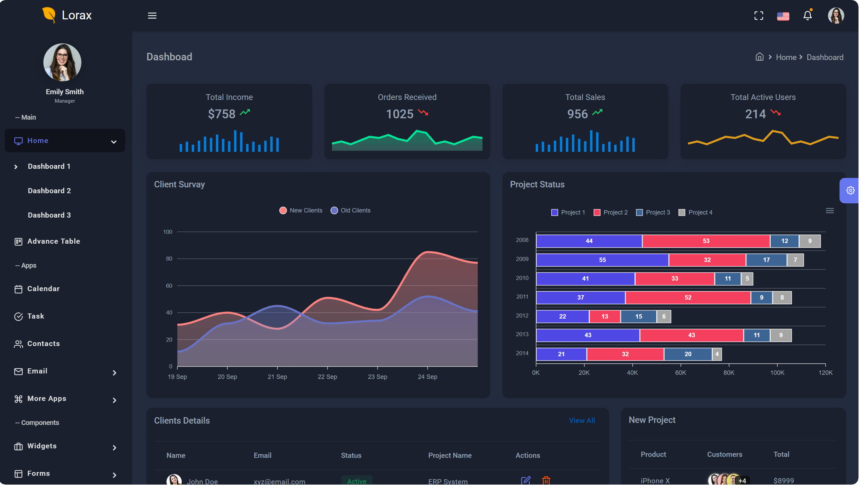
Task: Expand the Email sidebar section
Action: (114, 373)
